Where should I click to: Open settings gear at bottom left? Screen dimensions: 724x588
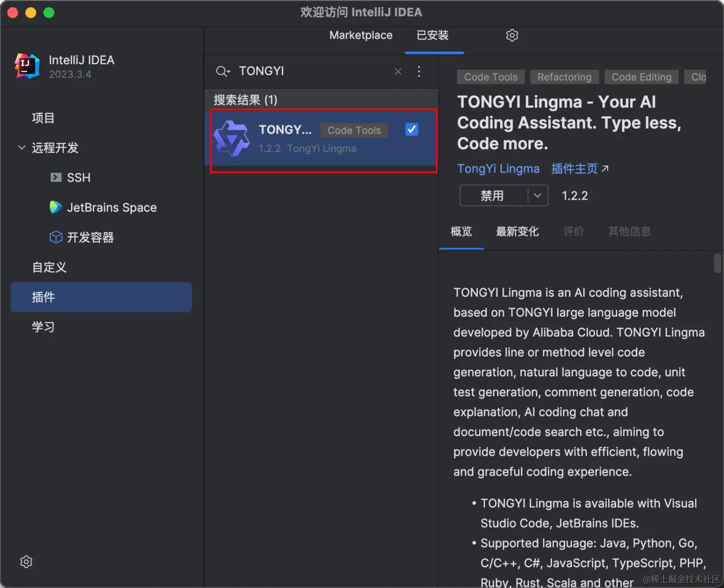click(x=26, y=561)
